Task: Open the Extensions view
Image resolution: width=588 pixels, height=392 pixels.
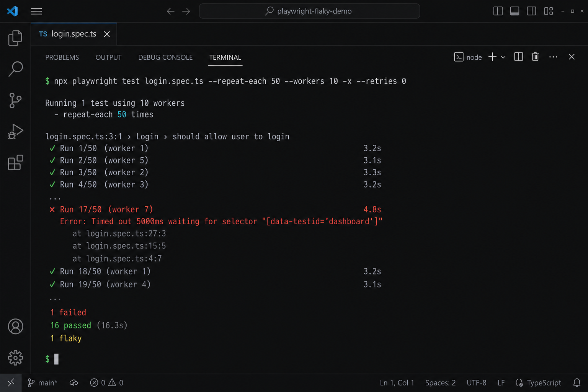Action: pyautogui.click(x=15, y=163)
